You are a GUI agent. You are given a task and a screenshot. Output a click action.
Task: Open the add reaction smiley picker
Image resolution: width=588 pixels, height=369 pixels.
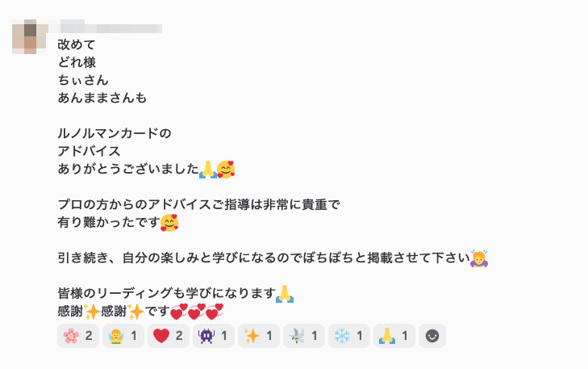tap(432, 336)
